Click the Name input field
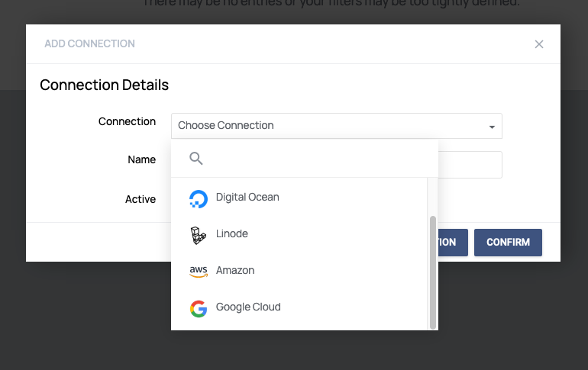Image resolution: width=588 pixels, height=370 pixels. 470,165
